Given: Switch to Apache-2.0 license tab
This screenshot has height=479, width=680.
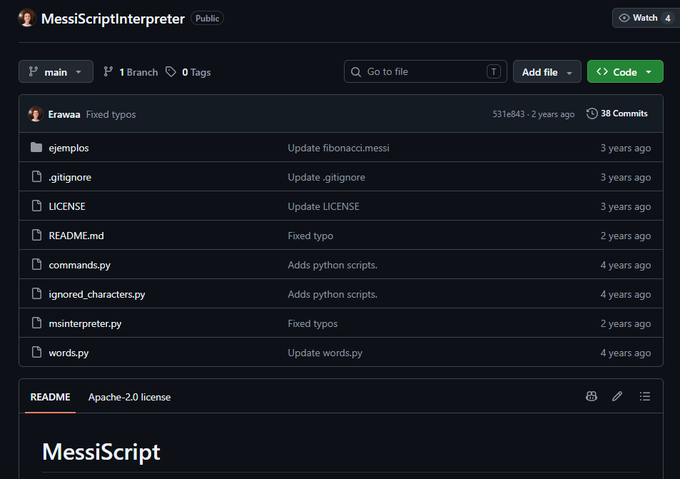Looking at the screenshot, I should pos(129,397).
